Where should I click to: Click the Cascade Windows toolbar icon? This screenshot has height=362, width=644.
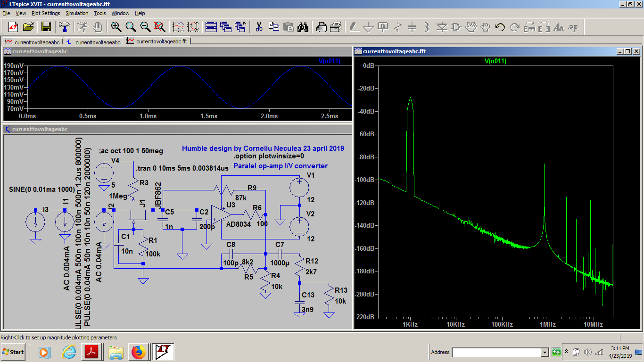tap(226, 27)
